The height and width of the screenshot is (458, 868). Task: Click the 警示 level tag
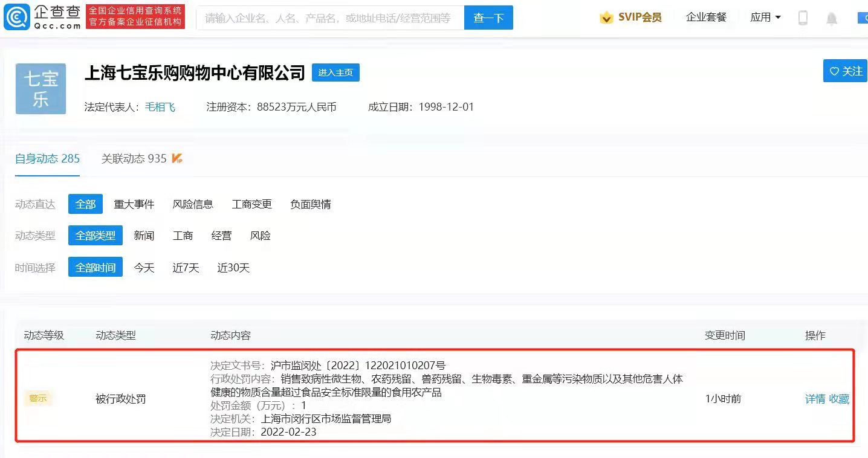[x=38, y=398]
